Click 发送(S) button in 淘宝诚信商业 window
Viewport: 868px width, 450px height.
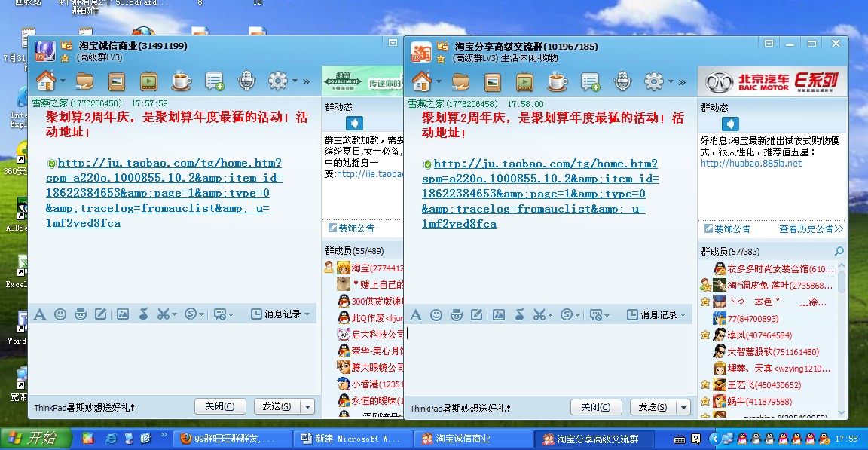(x=277, y=406)
